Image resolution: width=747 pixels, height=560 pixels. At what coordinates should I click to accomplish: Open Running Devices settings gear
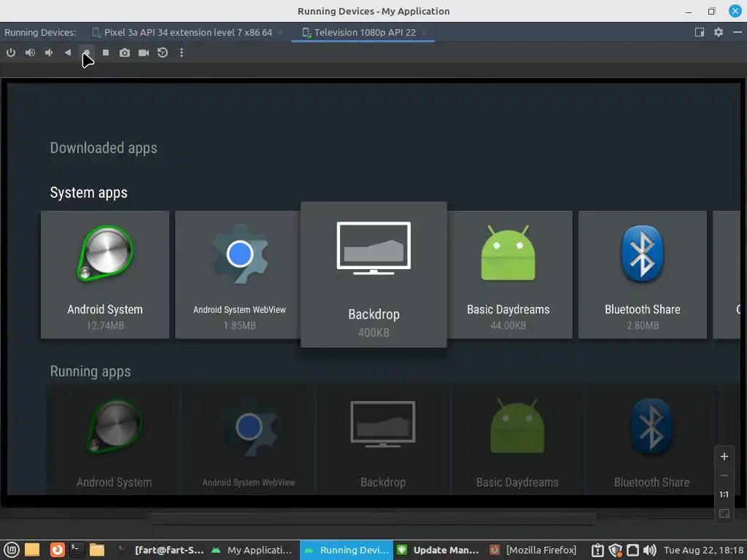pos(719,32)
